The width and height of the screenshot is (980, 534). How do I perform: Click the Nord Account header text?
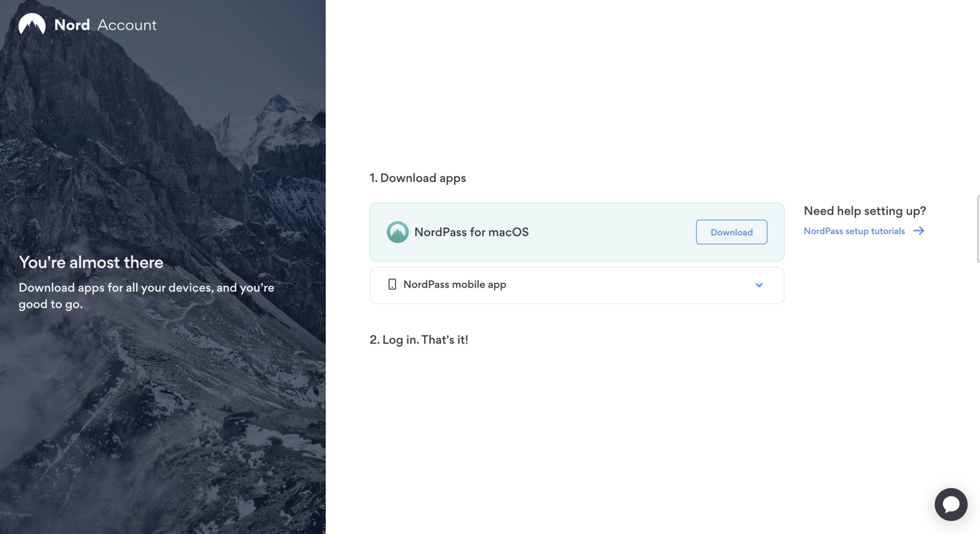106,25
